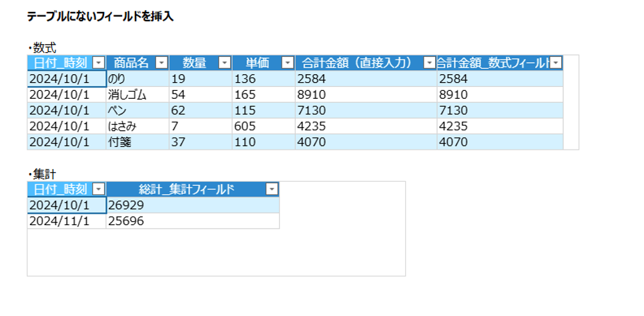The height and width of the screenshot is (316, 644).
Task: Click the unit price cell showing 605
Action: pyautogui.click(x=263, y=126)
